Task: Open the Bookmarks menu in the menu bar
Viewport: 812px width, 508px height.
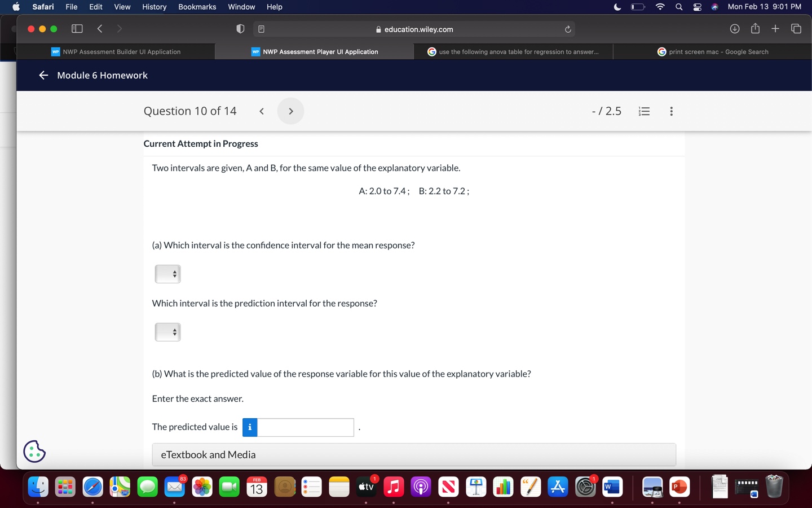Action: 197,7
